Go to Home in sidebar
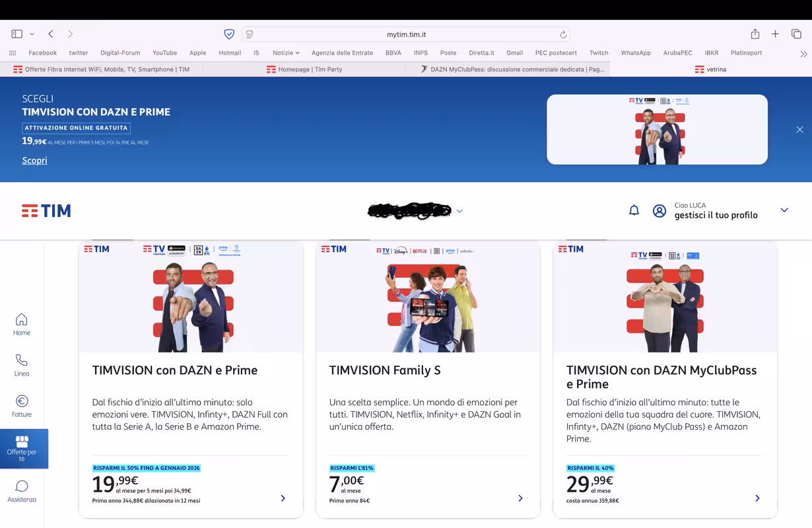 pos(22,324)
